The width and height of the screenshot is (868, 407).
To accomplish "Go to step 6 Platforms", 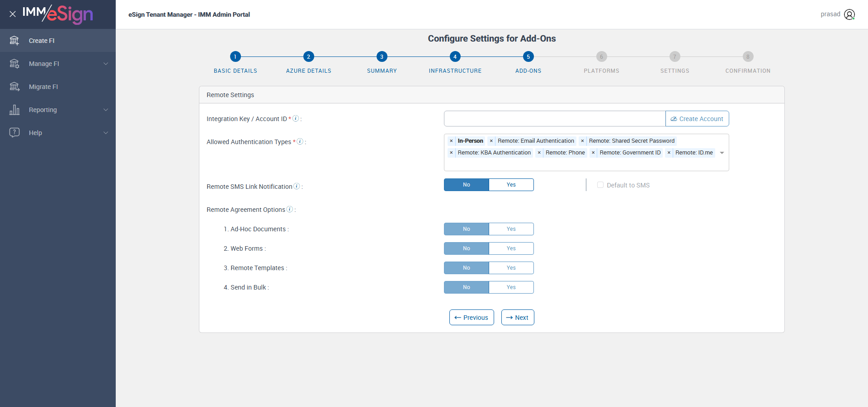I will click(601, 56).
